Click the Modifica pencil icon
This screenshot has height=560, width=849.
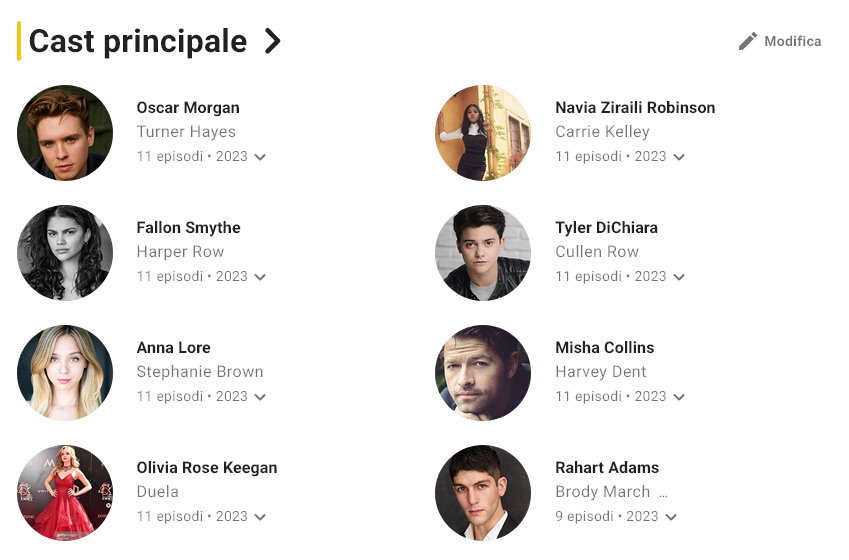click(x=748, y=41)
